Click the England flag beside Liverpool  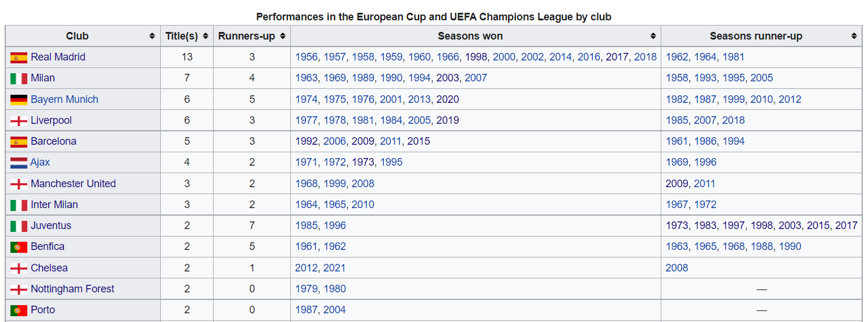(x=19, y=121)
